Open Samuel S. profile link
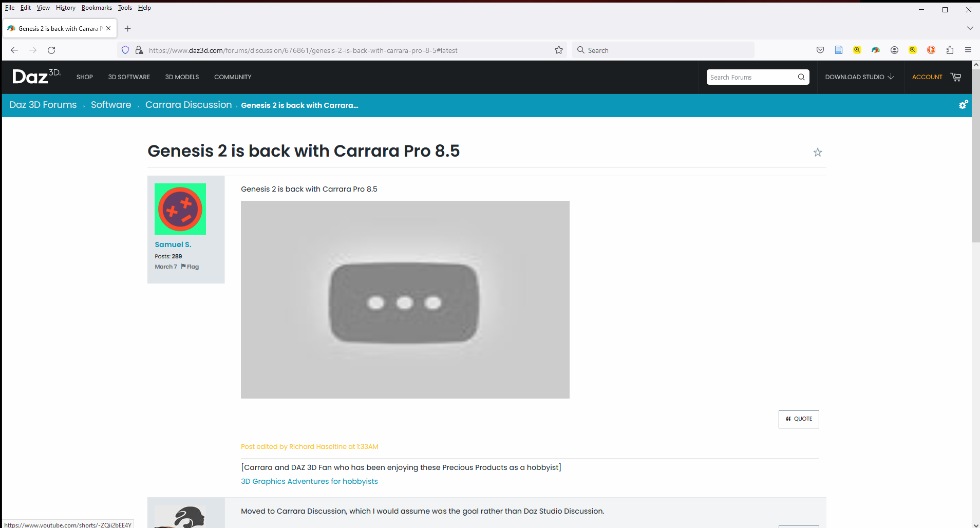 click(x=173, y=244)
